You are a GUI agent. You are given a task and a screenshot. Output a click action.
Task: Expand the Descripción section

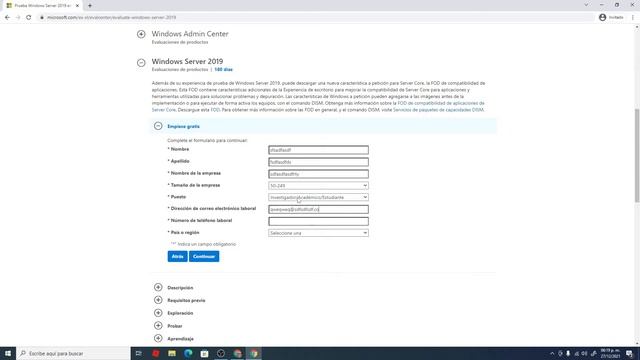click(158, 287)
